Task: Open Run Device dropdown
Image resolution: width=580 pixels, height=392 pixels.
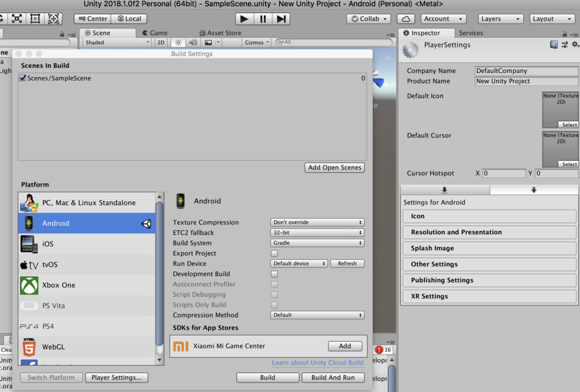Action: [x=299, y=263]
